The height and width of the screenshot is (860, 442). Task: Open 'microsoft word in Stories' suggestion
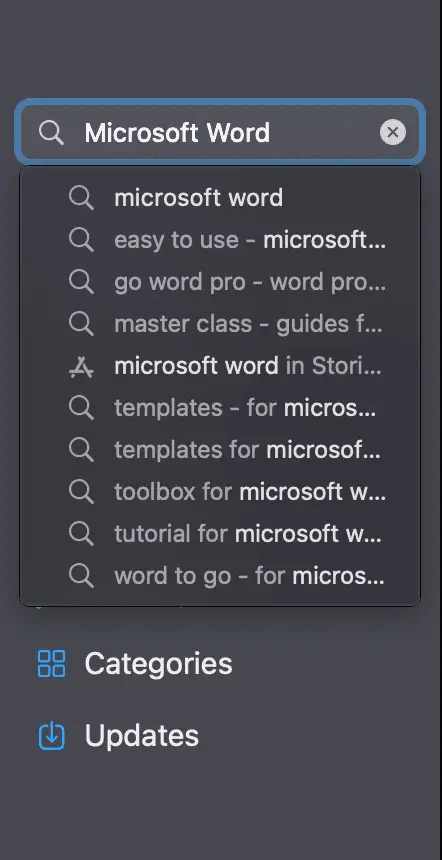pyautogui.click(x=220, y=366)
